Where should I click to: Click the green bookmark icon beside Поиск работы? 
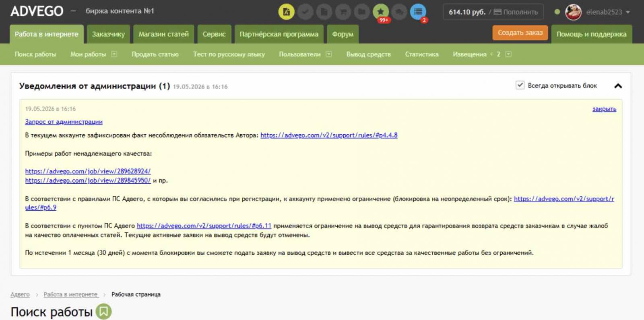[103, 312]
